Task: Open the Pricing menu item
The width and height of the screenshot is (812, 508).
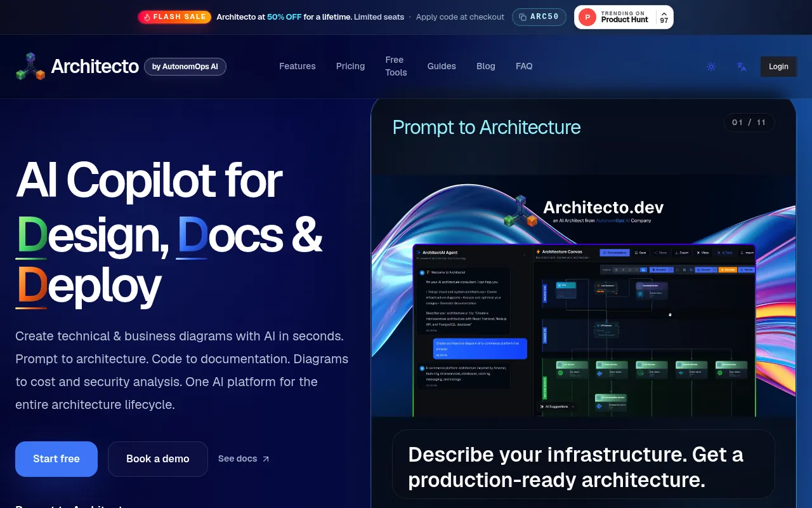Action: [350, 66]
